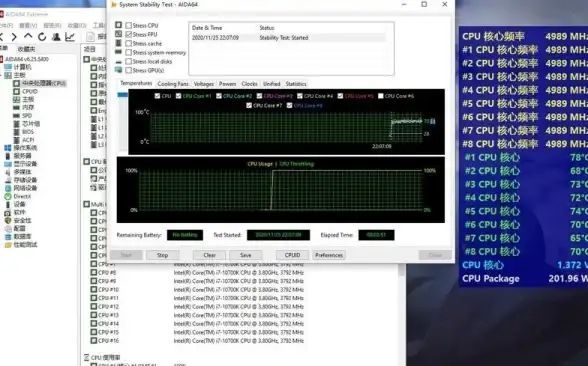
Task: Open BIOS entry in the sidebar tree
Action: pyautogui.click(x=28, y=132)
